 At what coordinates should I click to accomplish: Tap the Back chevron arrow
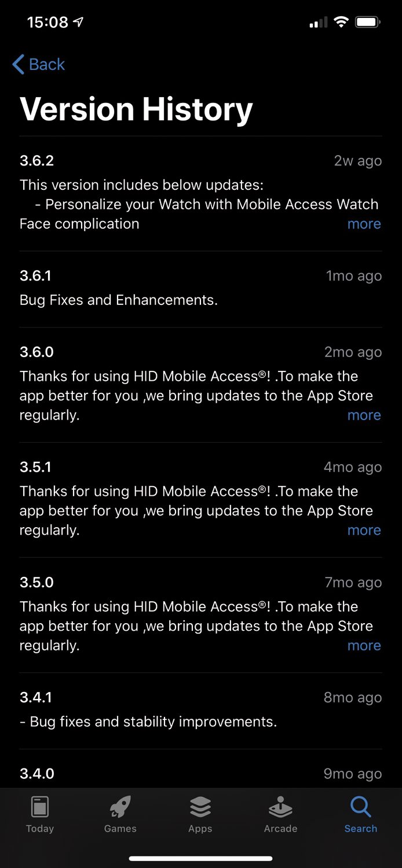pyautogui.click(x=18, y=64)
